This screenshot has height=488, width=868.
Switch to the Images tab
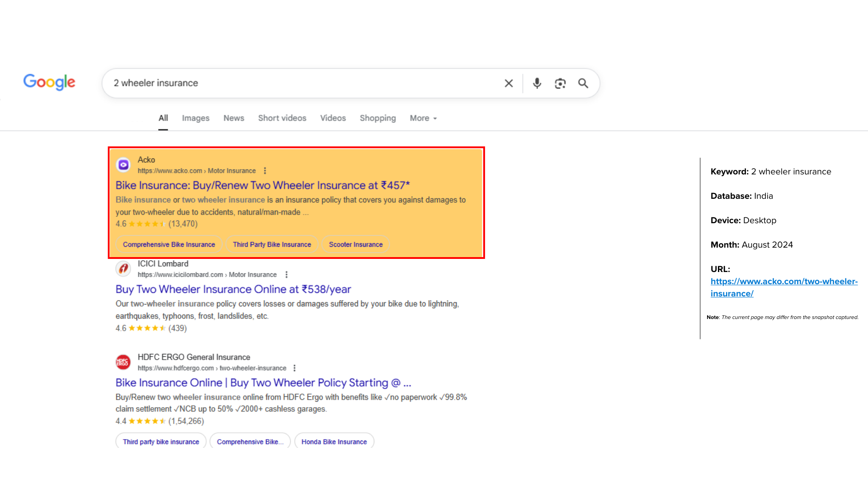coord(195,118)
